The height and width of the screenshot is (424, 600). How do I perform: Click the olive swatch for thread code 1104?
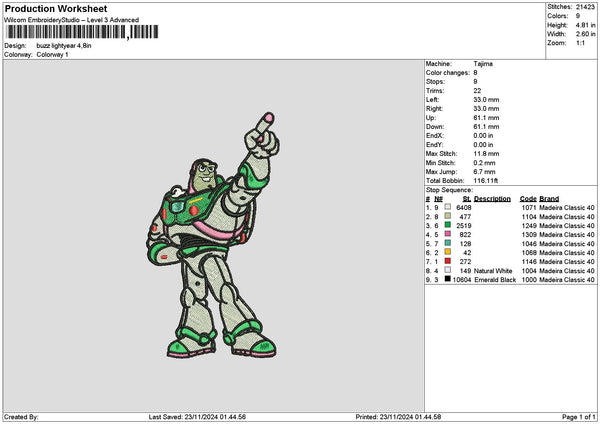(447, 216)
